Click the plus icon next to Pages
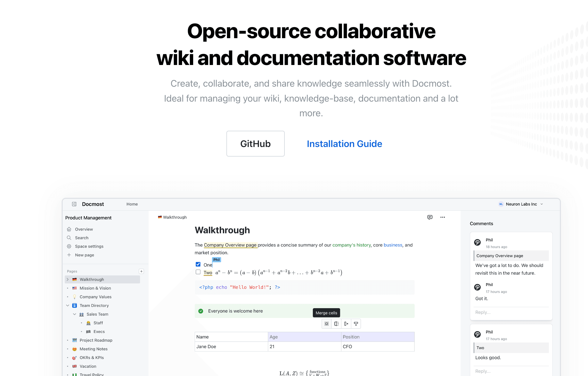The width and height of the screenshot is (588, 376). [x=141, y=271]
